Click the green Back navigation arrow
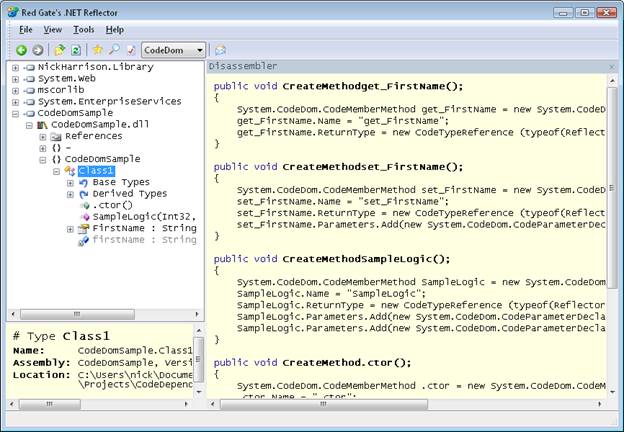 pyautogui.click(x=21, y=50)
